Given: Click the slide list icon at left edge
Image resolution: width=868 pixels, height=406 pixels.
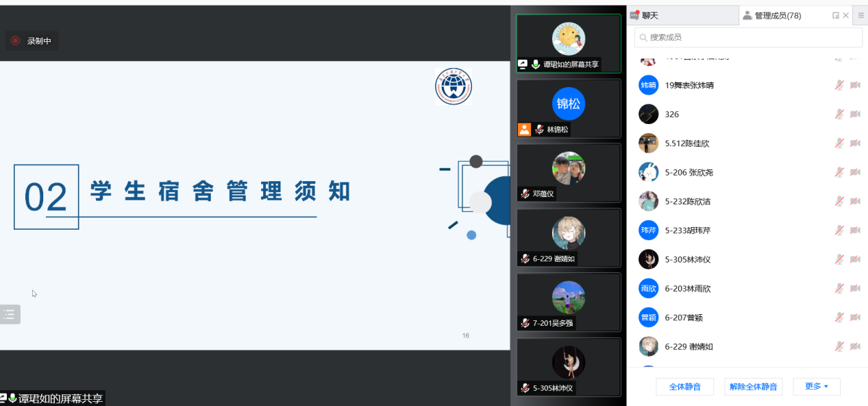Looking at the screenshot, I should click(10, 315).
